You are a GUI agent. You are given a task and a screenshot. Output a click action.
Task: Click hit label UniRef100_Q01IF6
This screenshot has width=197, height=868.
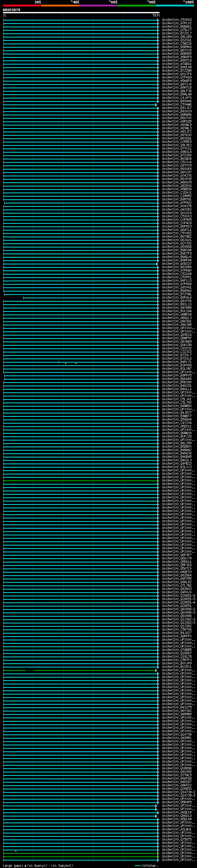click(176, 74)
